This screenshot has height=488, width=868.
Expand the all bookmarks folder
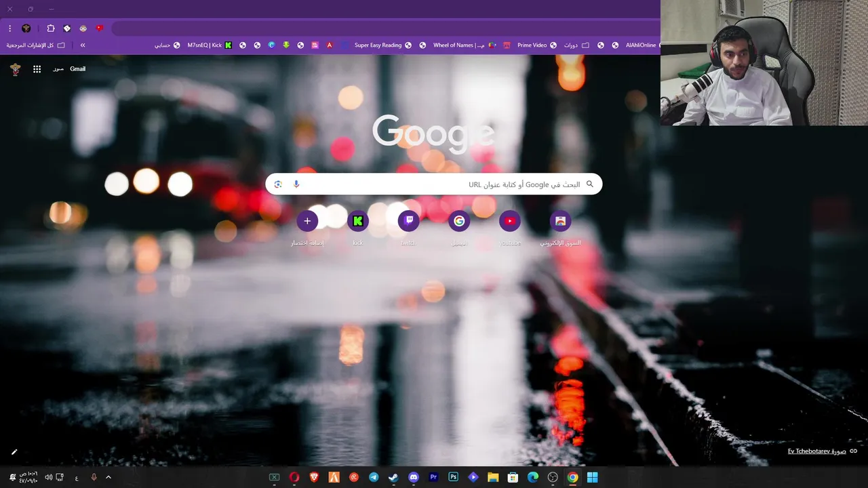(36, 45)
